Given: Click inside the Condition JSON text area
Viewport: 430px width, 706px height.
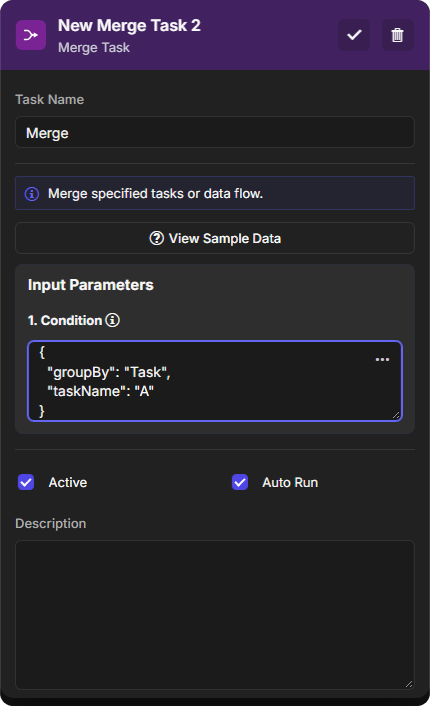Looking at the screenshot, I should (x=215, y=381).
